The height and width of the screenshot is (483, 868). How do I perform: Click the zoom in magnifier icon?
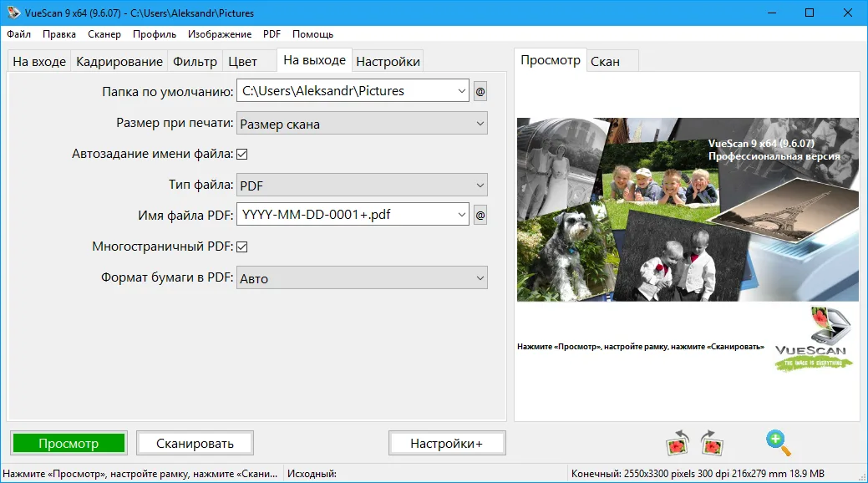point(777,443)
